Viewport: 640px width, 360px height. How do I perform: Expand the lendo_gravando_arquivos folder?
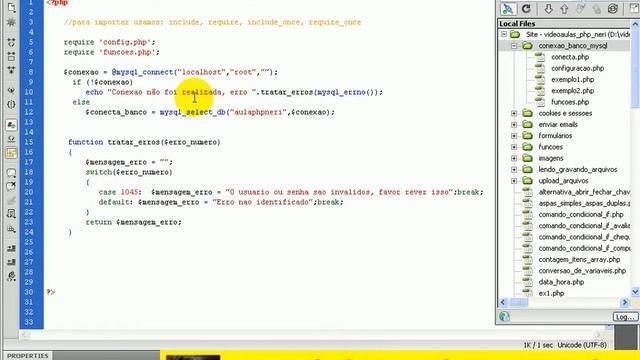pyautogui.click(x=514, y=169)
